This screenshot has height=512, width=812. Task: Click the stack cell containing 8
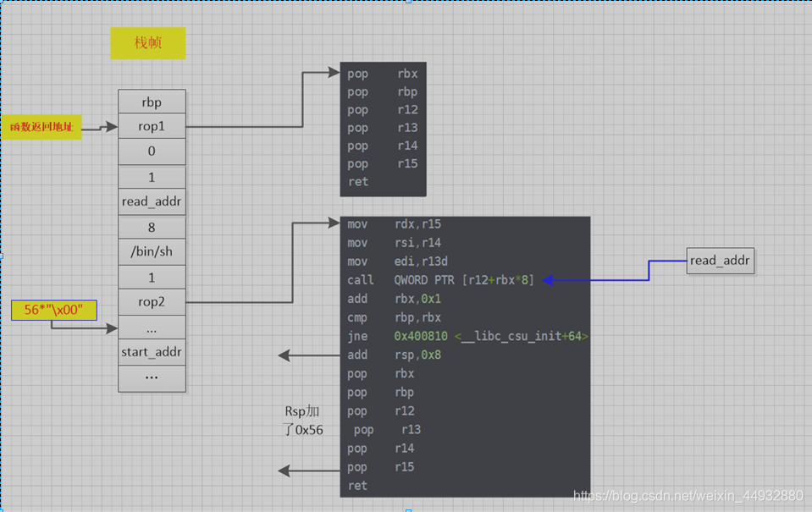tap(152, 227)
